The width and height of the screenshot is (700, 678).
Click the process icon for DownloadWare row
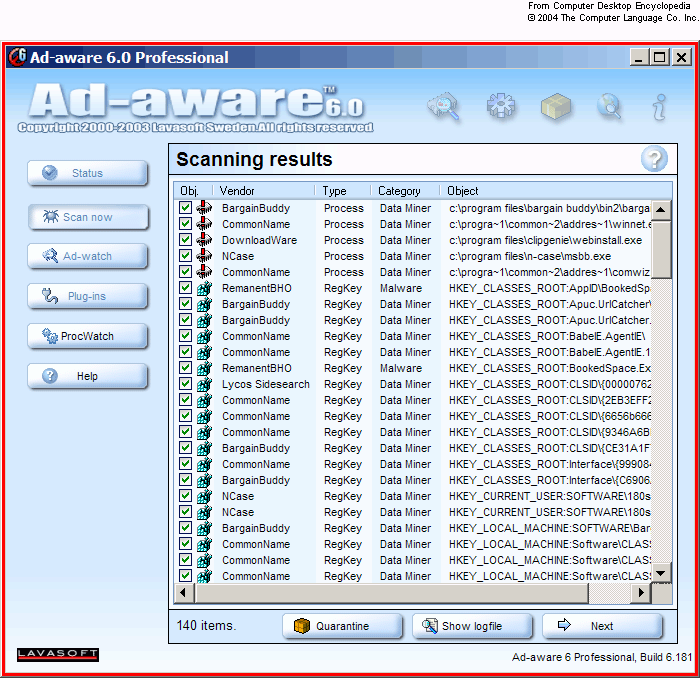click(204, 240)
